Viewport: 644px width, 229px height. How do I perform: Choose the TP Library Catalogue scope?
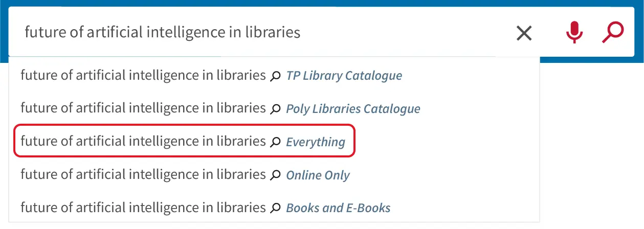point(344,76)
